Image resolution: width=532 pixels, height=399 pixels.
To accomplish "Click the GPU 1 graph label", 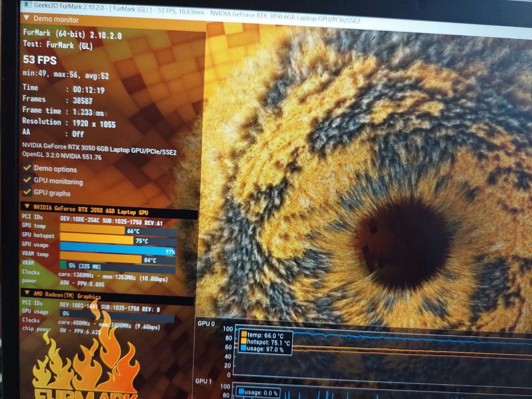I will tap(204, 381).
